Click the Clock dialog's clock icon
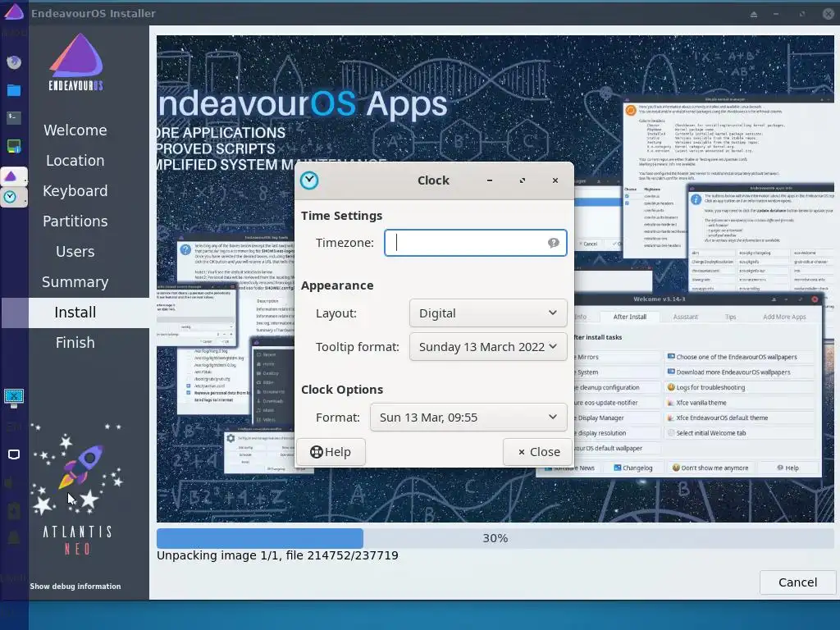 pos(309,180)
